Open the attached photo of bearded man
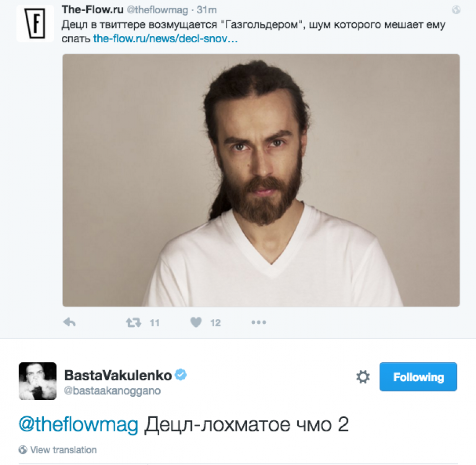The image size is (476, 465). point(261,180)
